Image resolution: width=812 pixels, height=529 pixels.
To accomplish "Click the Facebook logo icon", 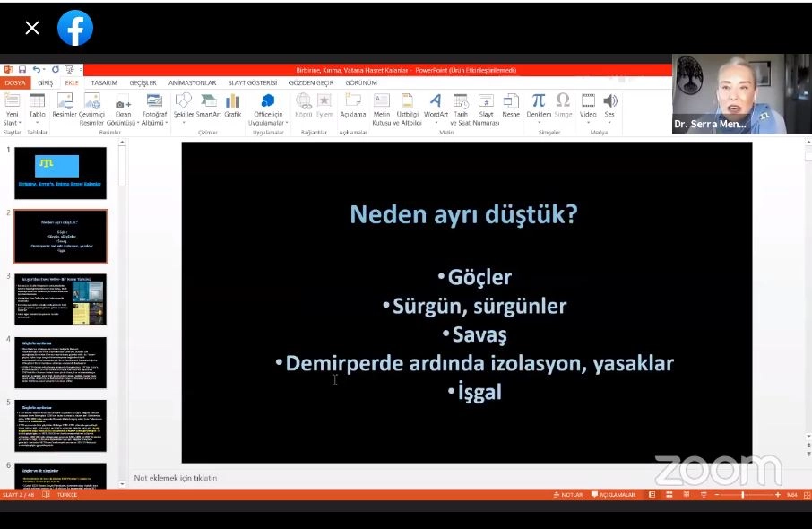I will click(x=75, y=29).
